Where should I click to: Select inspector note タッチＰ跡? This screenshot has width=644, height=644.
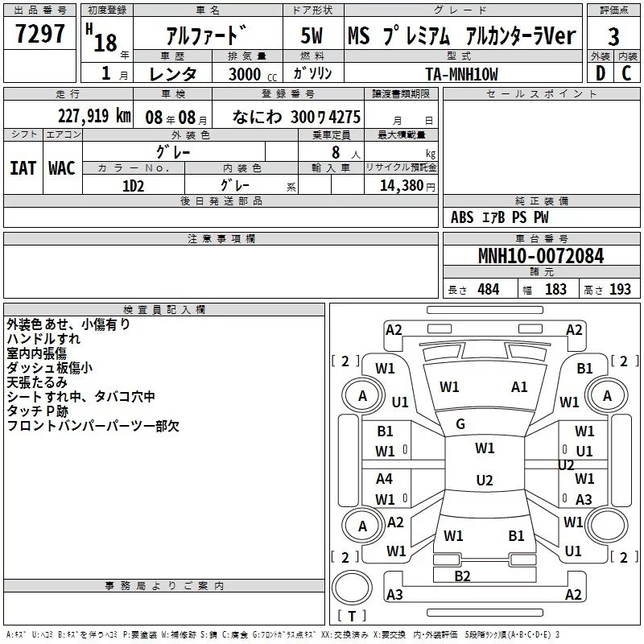37,411
